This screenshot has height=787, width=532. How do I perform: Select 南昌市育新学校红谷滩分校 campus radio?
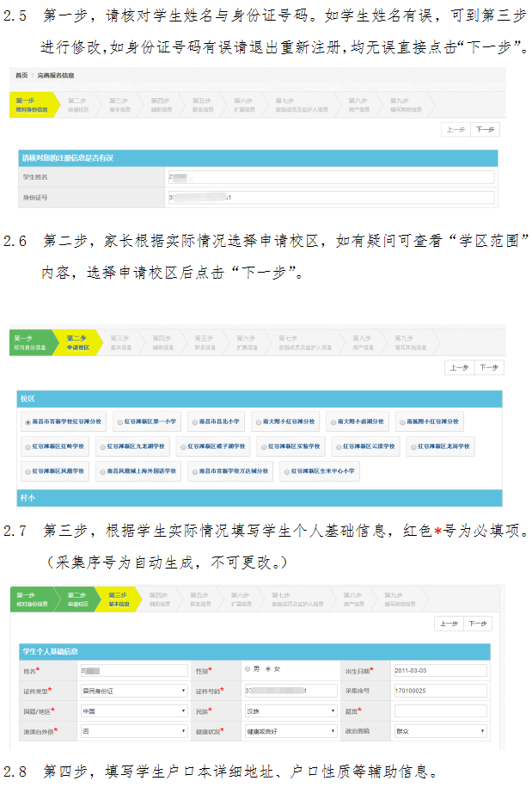[28, 422]
